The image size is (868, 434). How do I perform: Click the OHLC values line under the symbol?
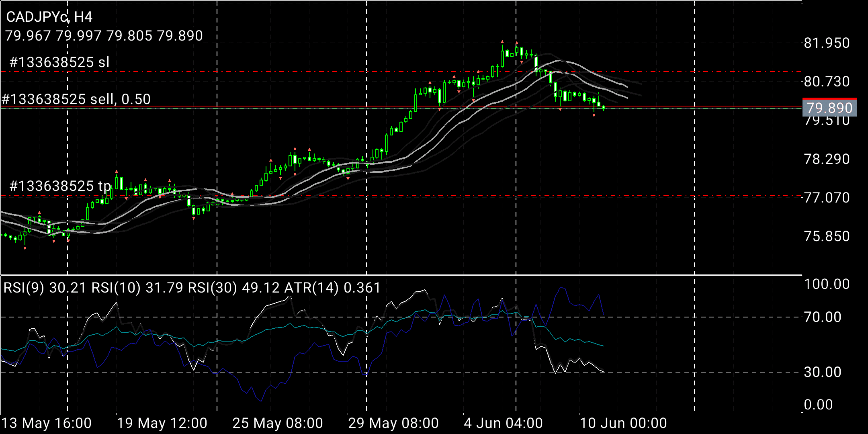tap(104, 36)
